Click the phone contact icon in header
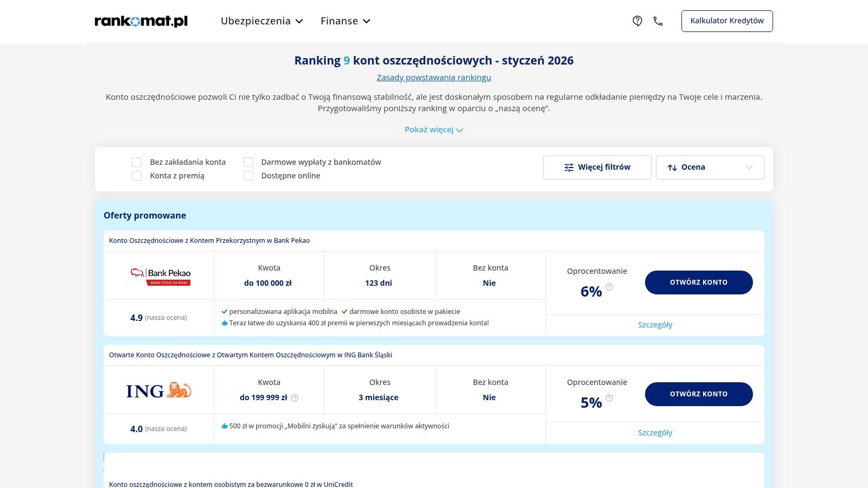 (658, 21)
